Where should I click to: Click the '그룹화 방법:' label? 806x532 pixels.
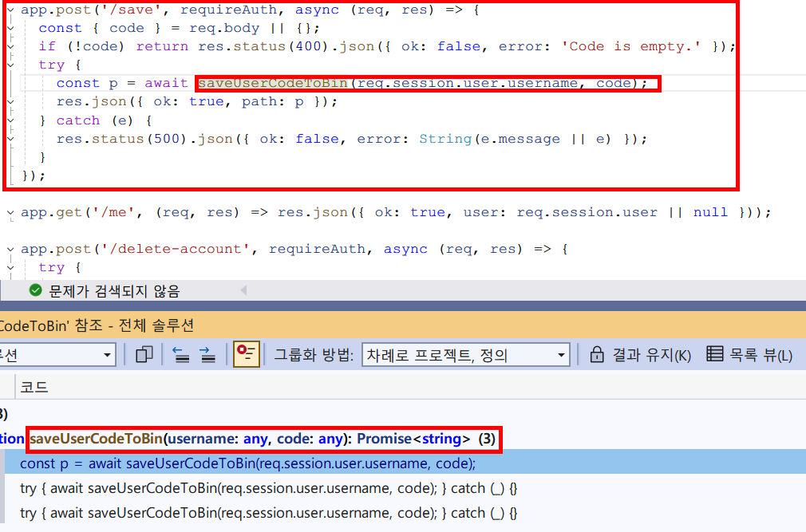[314, 356]
